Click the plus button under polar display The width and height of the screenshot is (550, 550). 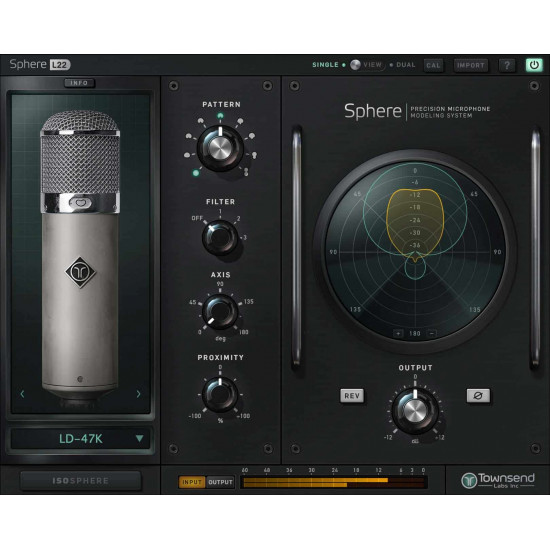pos(398,333)
